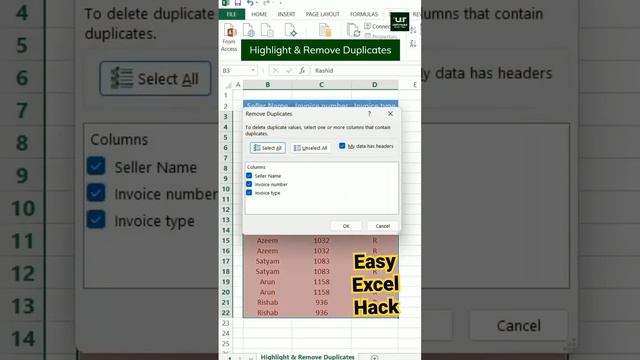Open the FILE tab

coord(231,14)
